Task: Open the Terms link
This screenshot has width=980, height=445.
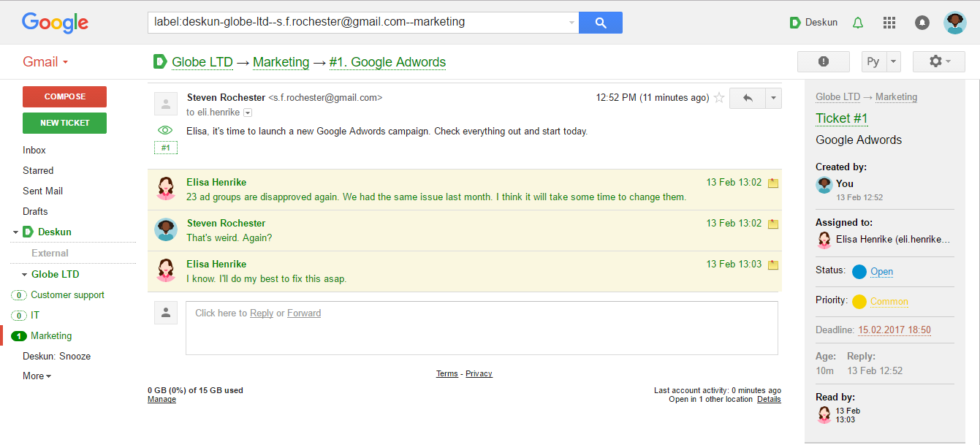Action: point(447,373)
